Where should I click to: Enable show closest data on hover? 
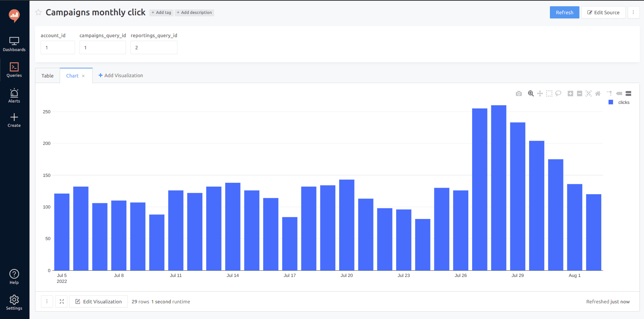tap(619, 93)
